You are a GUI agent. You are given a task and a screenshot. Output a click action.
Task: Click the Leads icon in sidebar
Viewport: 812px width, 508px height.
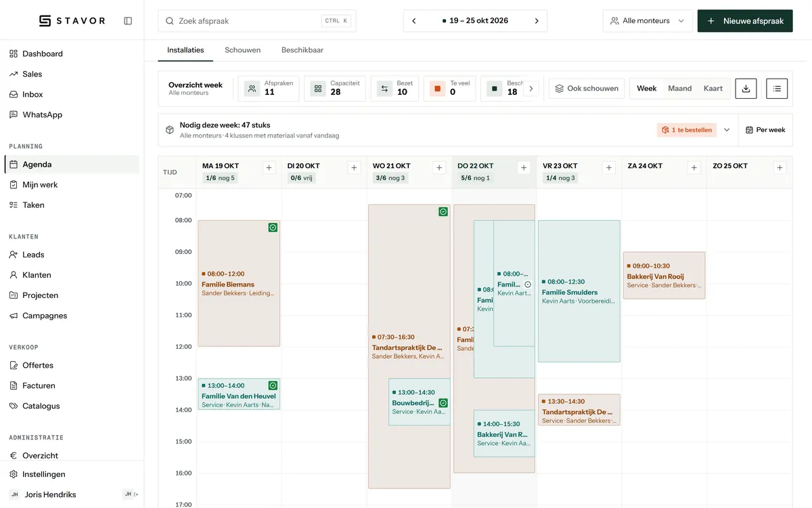coord(14,255)
